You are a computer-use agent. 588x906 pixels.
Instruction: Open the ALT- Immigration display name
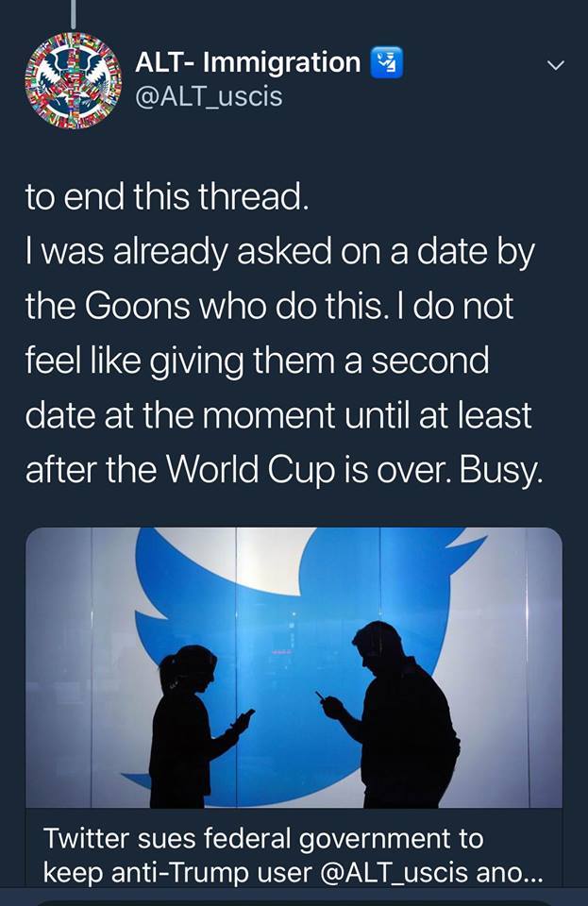pyautogui.click(x=247, y=63)
